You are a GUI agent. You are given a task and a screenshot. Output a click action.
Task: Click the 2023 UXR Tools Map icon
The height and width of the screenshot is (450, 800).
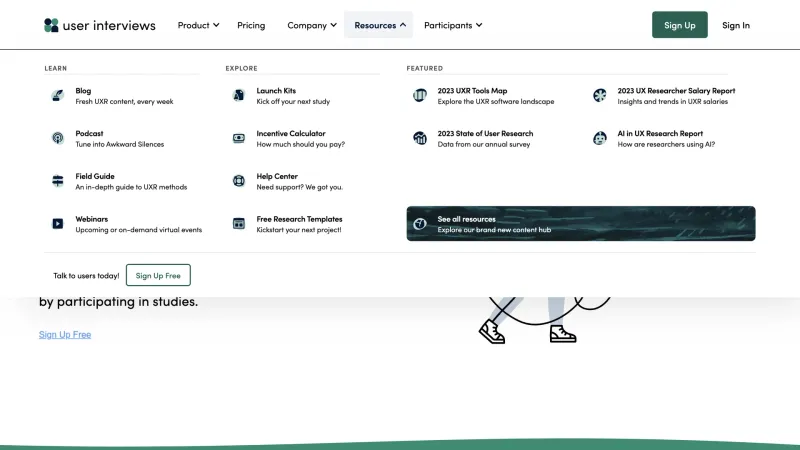tap(420, 95)
